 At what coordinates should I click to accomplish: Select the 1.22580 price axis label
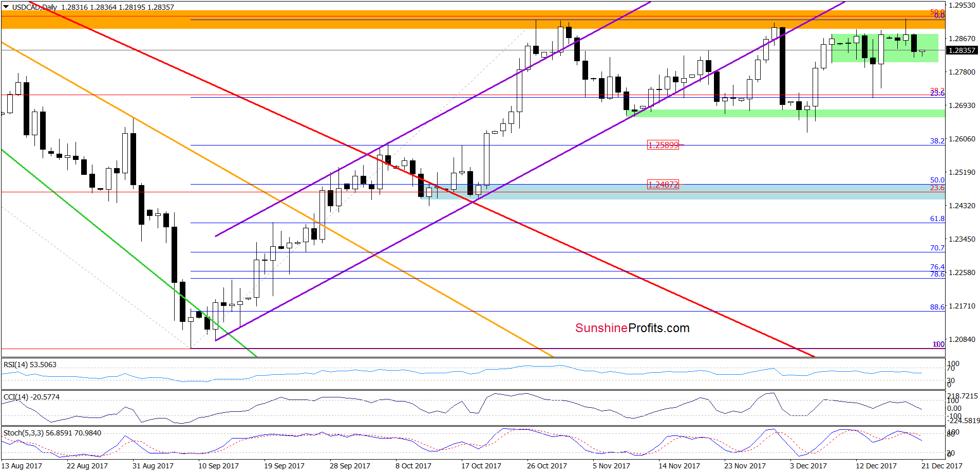click(962, 272)
